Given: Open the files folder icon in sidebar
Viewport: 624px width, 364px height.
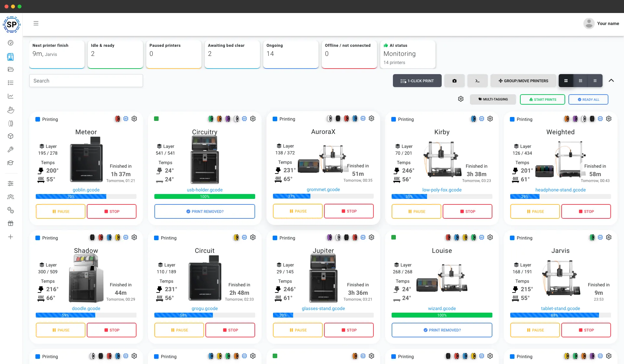Looking at the screenshot, I should click(10, 69).
